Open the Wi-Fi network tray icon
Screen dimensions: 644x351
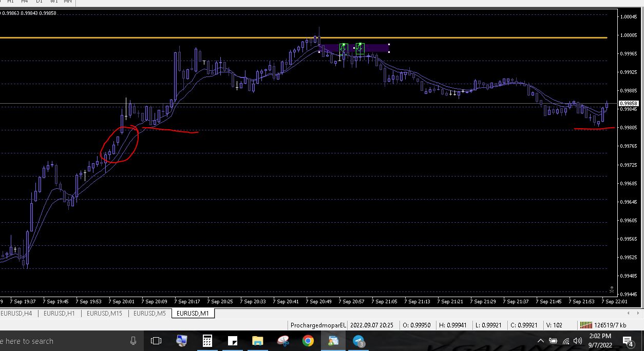(x=566, y=341)
